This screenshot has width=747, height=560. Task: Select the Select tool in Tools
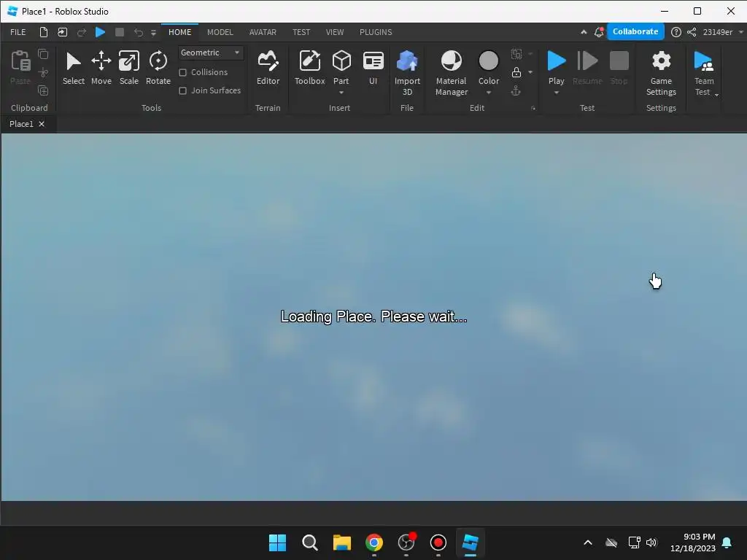(74, 68)
